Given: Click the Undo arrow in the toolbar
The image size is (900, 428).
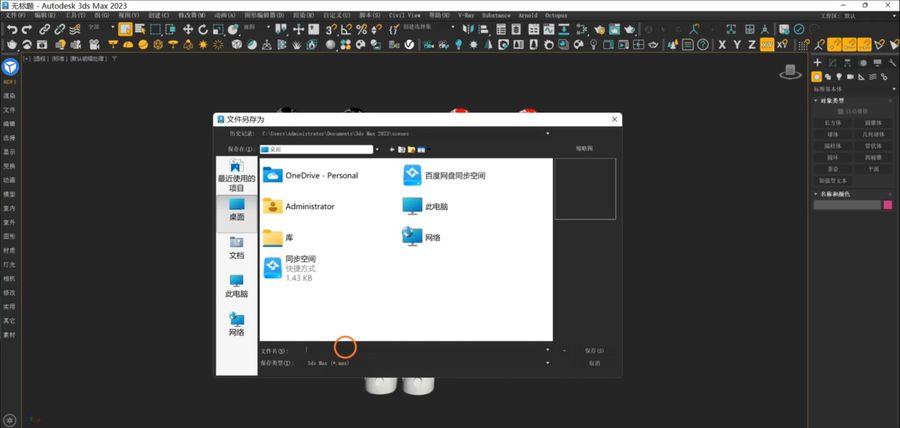Looking at the screenshot, I should pos(12,29).
